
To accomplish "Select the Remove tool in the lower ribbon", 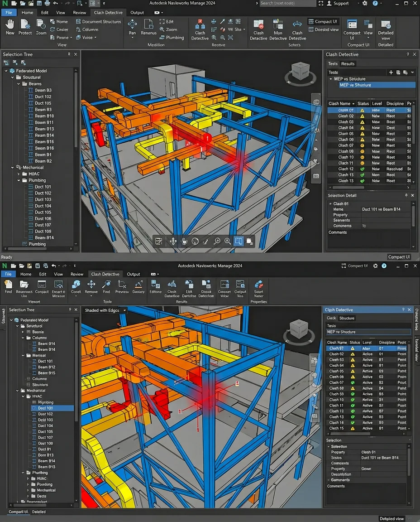I will [91, 287].
